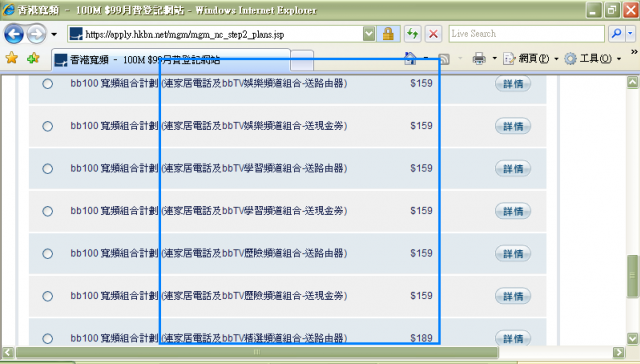Click 詳情 for the $189 精選頻道組合 plan
This screenshot has height=364, width=640.
coord(513,338)
